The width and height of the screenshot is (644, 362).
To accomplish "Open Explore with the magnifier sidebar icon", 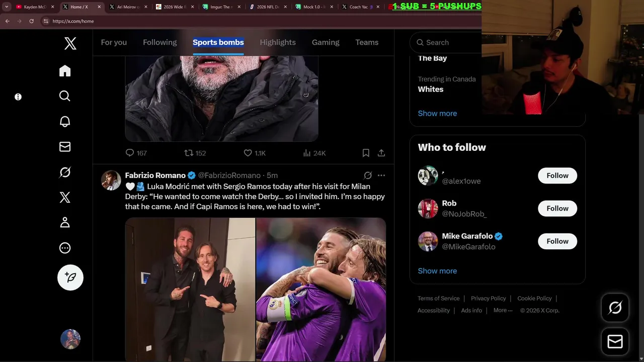I will [x=65, y=96].
